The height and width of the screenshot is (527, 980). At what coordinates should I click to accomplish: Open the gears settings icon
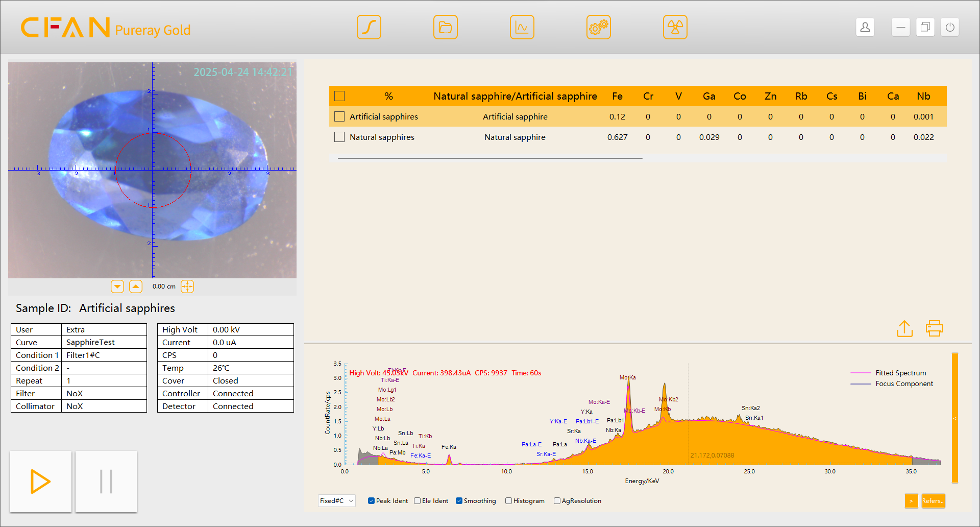[598, 27]
